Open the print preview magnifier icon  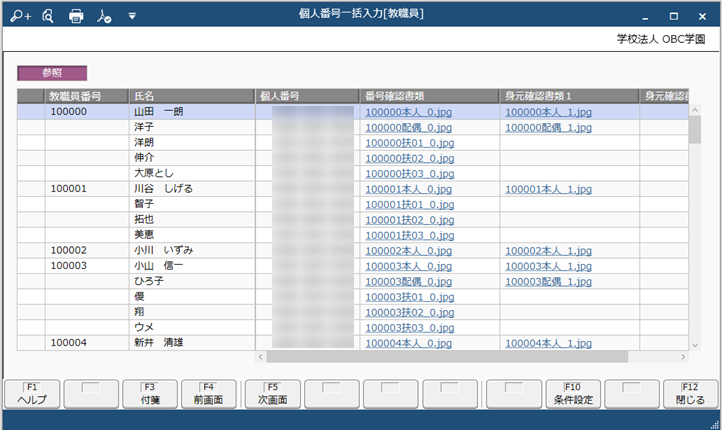pos(48,16)
